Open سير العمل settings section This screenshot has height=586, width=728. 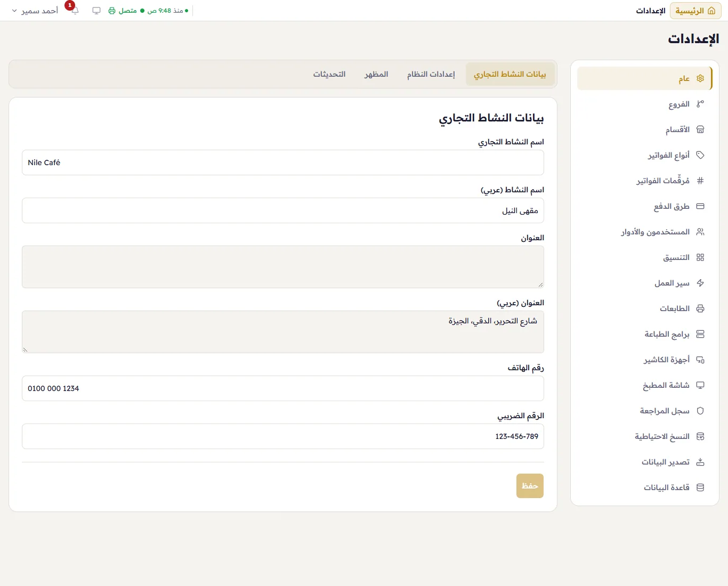pyautogui.click(x=645, y=283)
